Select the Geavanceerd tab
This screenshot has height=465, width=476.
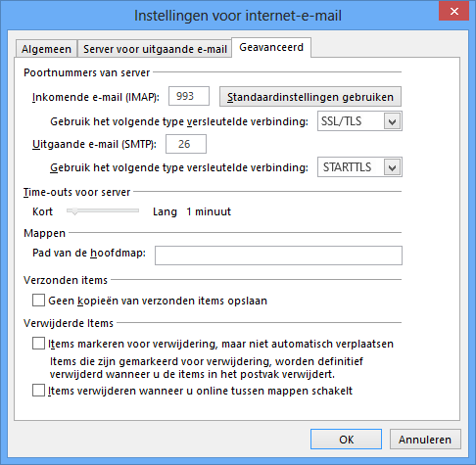pos(271,48)
